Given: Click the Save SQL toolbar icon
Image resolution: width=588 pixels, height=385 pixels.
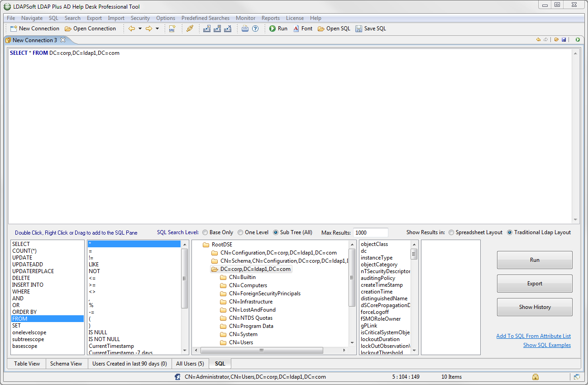Looking at the screenshot, I should pyautogui.click(x=359, y=29).
